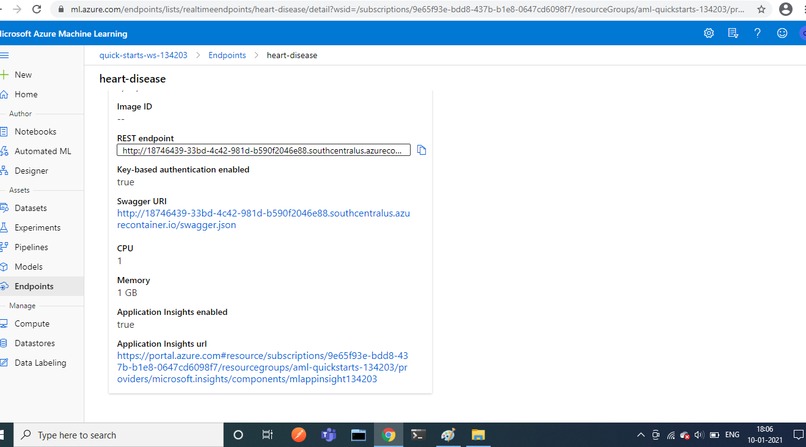Open browser profile avatar
The image size is (806, 447).
(785, 9)
